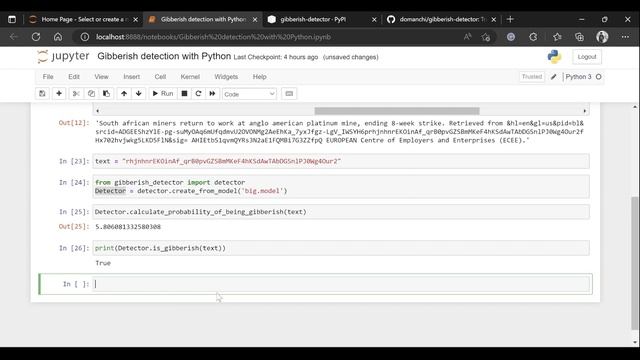The image size is (640, 360).
Task: Click the Trusted notebook indicator
Action: 532,77
